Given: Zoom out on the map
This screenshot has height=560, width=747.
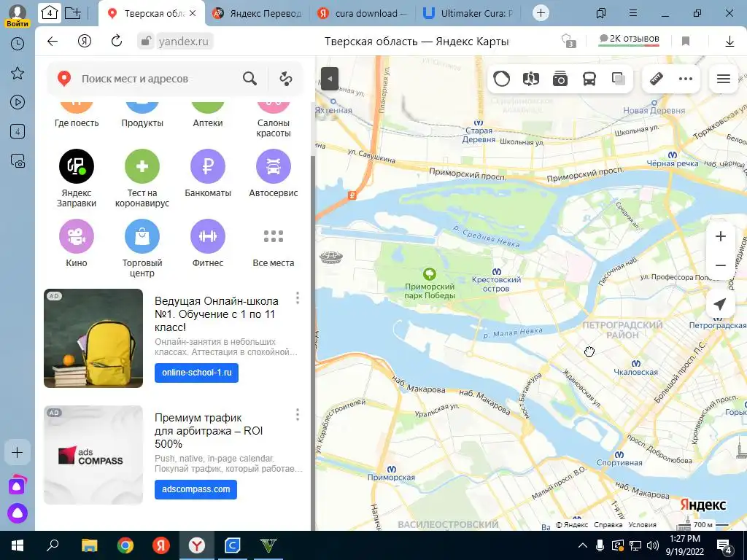Looking at the screenshot, I should coord(720,265).
